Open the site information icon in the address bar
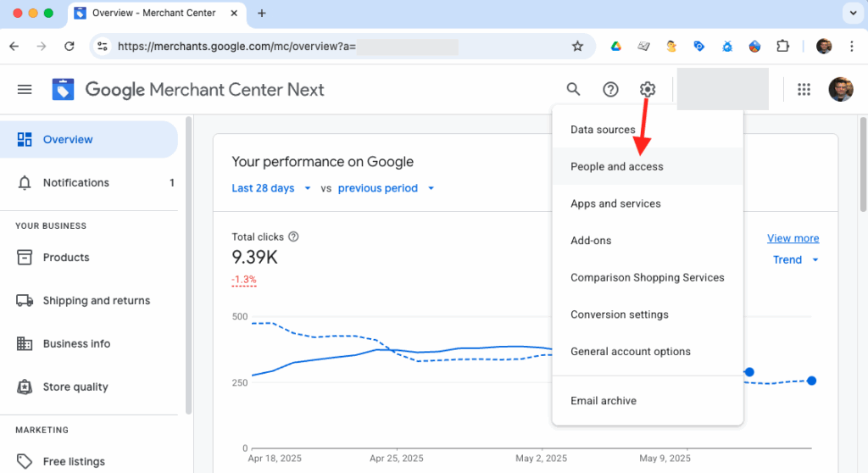Image resolution: width=868 pixels, height=473 pixels. coord(103,46)
